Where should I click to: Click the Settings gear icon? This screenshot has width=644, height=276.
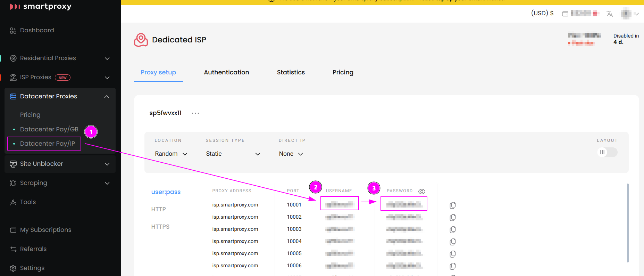pyautogui.click(x=13, y=268)
